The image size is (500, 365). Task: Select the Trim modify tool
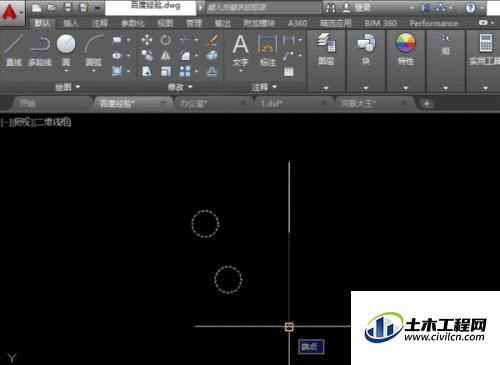click(185, 40)
